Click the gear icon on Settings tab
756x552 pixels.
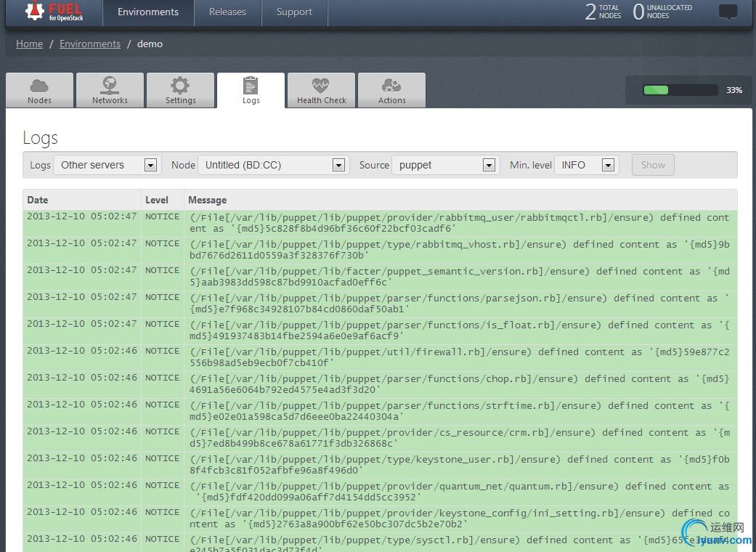click(x=180, y=85)
